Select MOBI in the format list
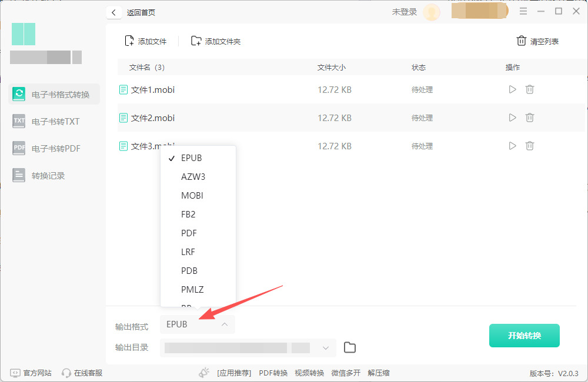588x382 pixels. pos(198,195)
